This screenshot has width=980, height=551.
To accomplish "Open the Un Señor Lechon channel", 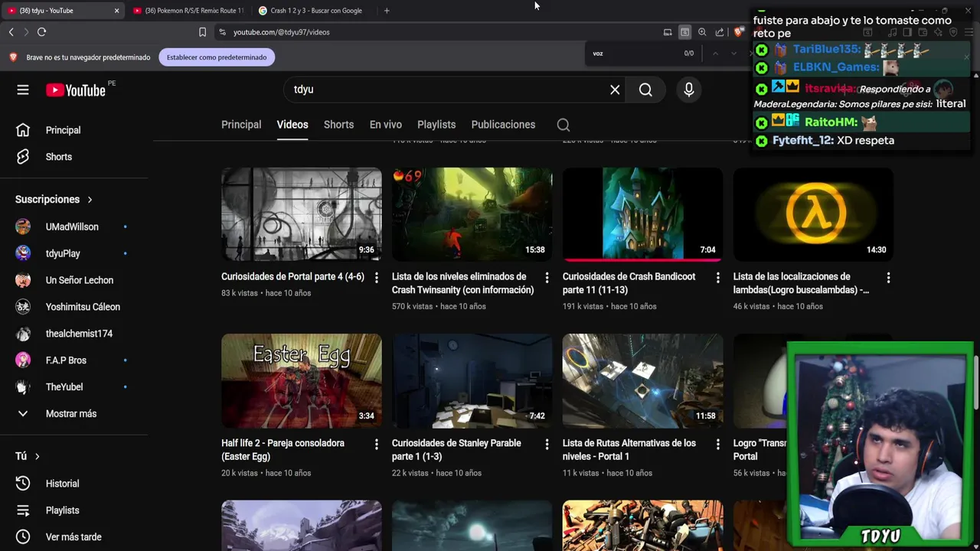I will (79, 280).
